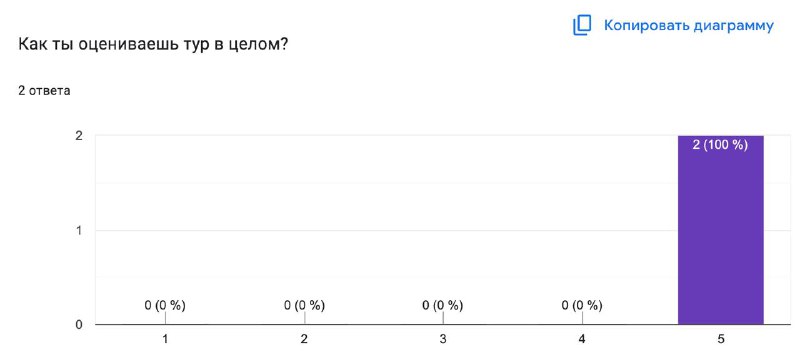Click the tick mark above rating 3
800x362 pixels.
pyautogui.click(x=443, y=318)
